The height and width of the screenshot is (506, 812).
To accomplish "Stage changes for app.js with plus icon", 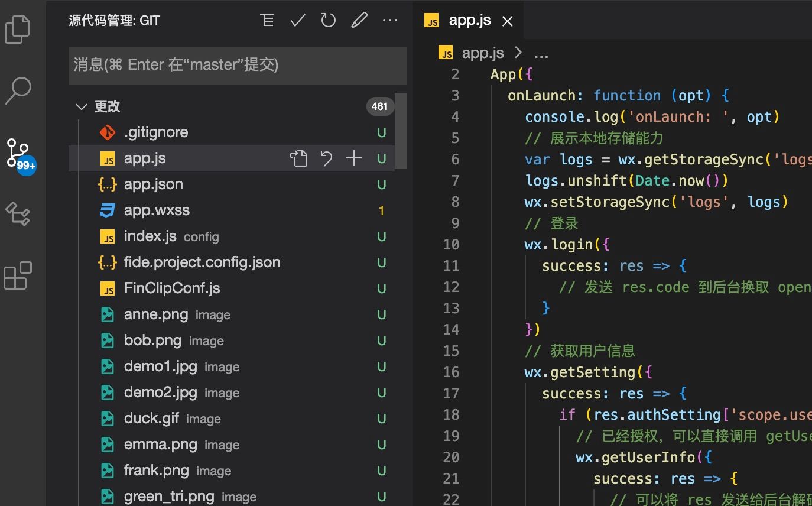I will click(x=353, y=158).
